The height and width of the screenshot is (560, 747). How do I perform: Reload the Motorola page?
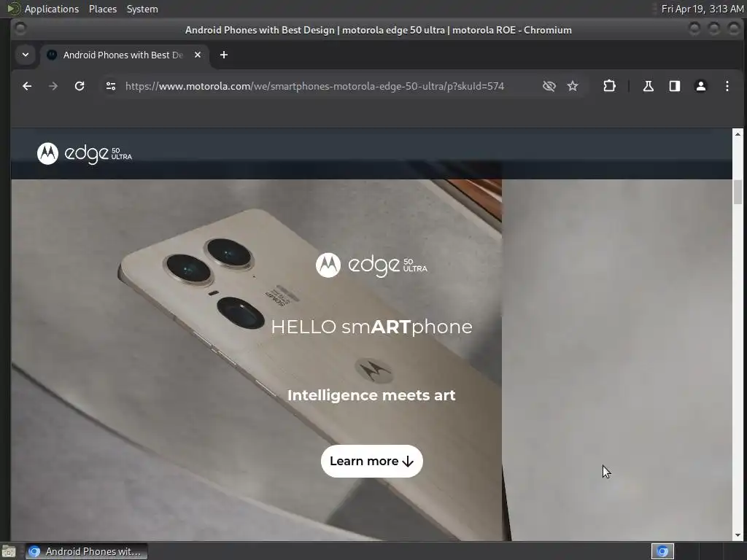[80, 86]
